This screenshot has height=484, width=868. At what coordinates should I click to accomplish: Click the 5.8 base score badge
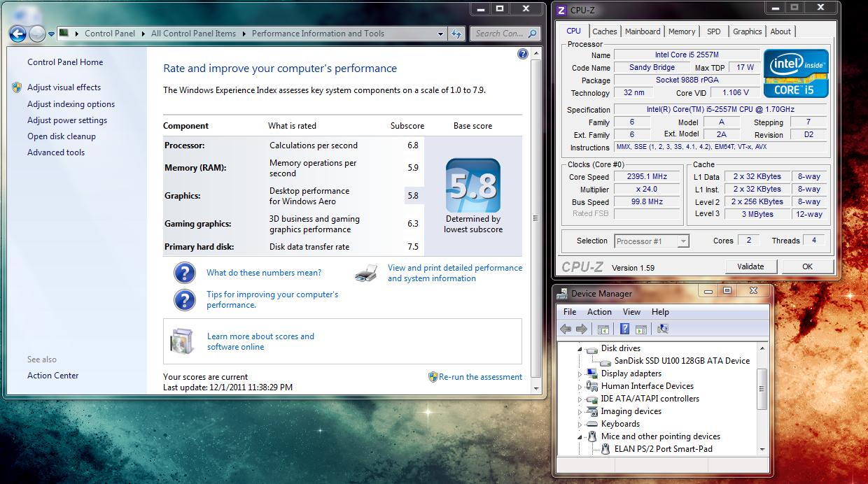tap(473, 185)
